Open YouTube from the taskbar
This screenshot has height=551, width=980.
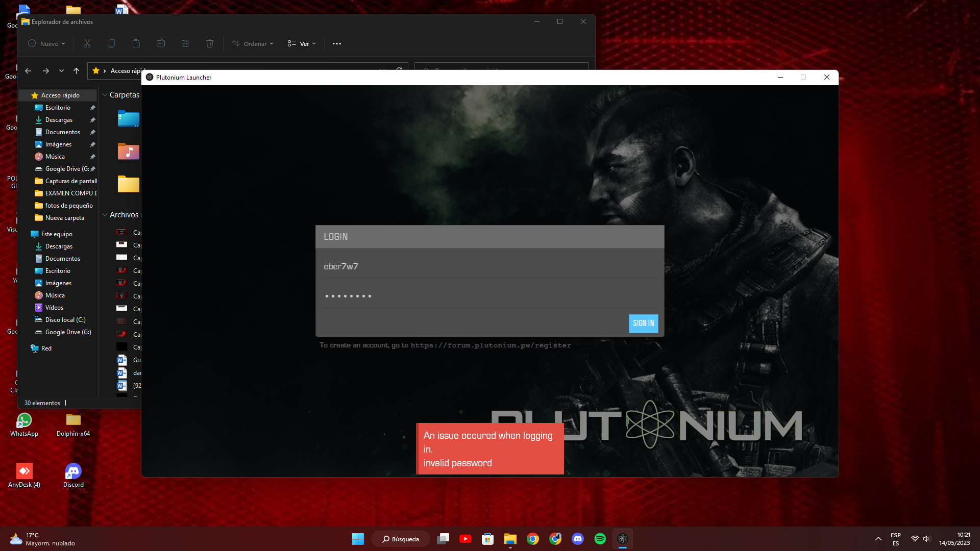tap(465, 539)
